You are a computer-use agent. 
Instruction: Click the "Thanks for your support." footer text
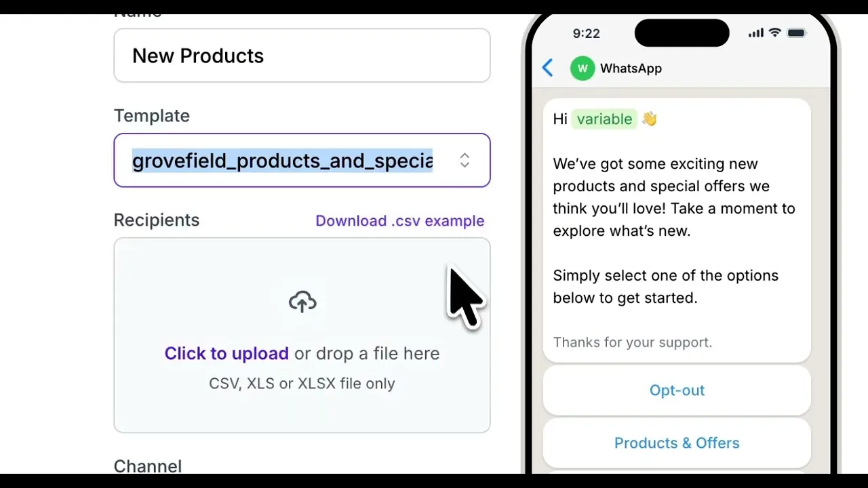pyautogui.click(x=632, y=342)
